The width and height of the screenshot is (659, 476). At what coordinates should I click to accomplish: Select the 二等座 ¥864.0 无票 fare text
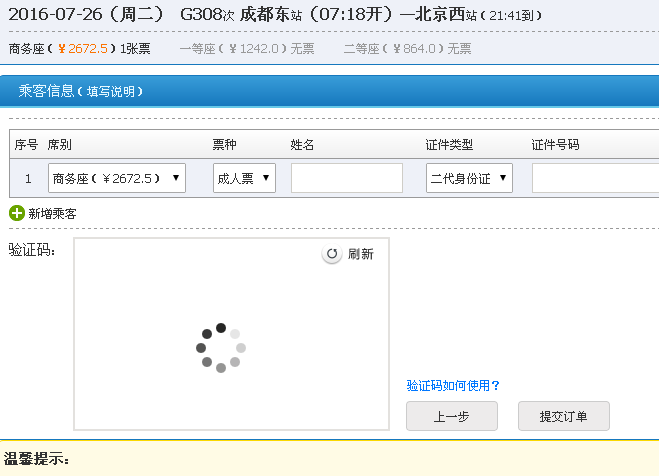pyautogui.click(x=407, y=49)
